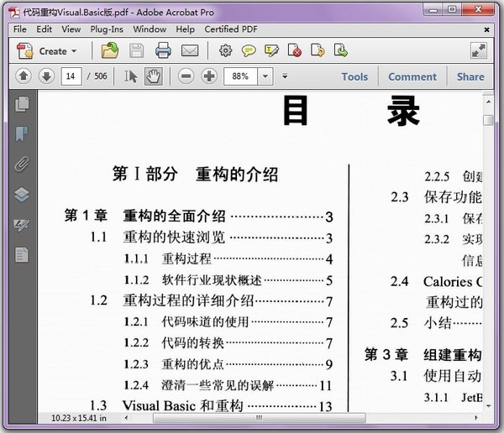Open the zoom level dropdown arrow
The height and width of the screenshot is (433, 504).
coord(265,76)
